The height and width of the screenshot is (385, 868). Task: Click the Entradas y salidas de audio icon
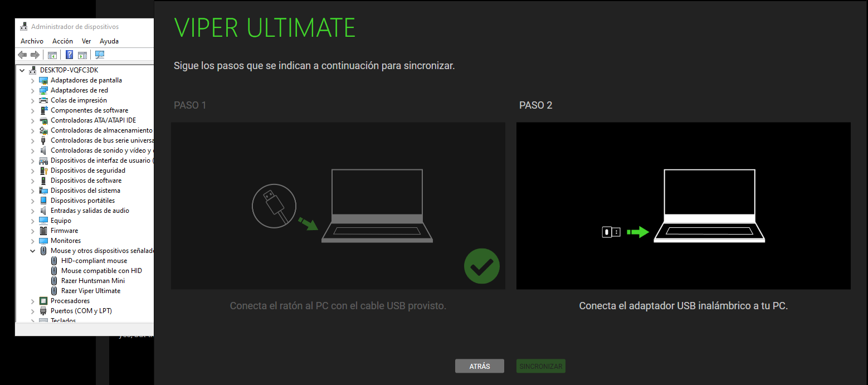[x=43, y=211]
